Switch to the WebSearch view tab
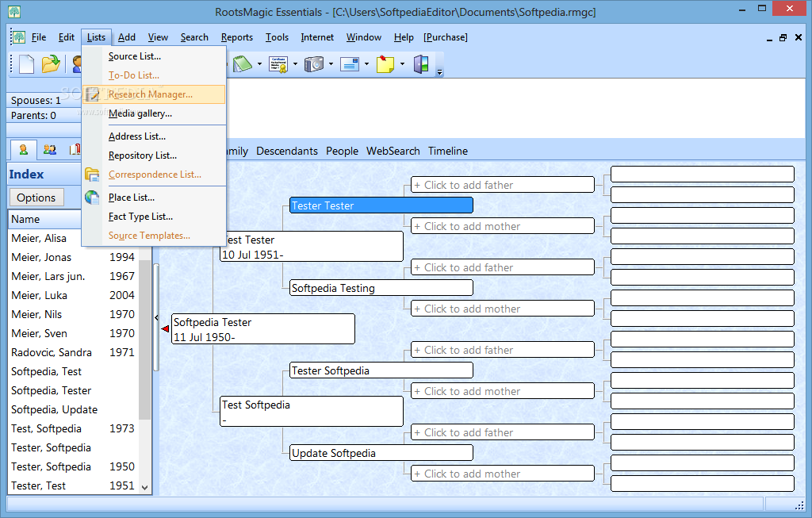The image size is (812, 518). [393, 152]
